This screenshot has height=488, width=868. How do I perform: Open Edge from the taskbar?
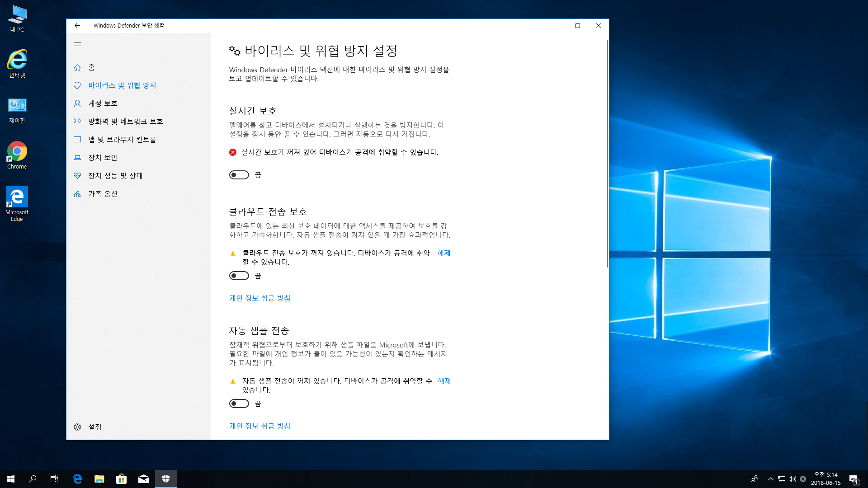click(x=77, y=479)
